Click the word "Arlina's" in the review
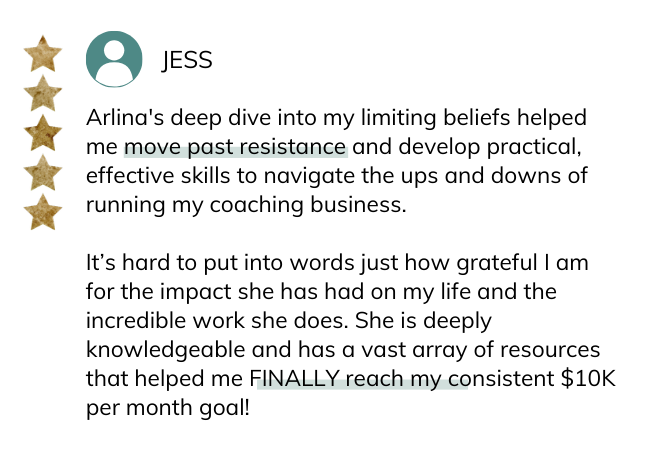The height and width of the screenshot is (460, 654). click(x=124, y=119)
